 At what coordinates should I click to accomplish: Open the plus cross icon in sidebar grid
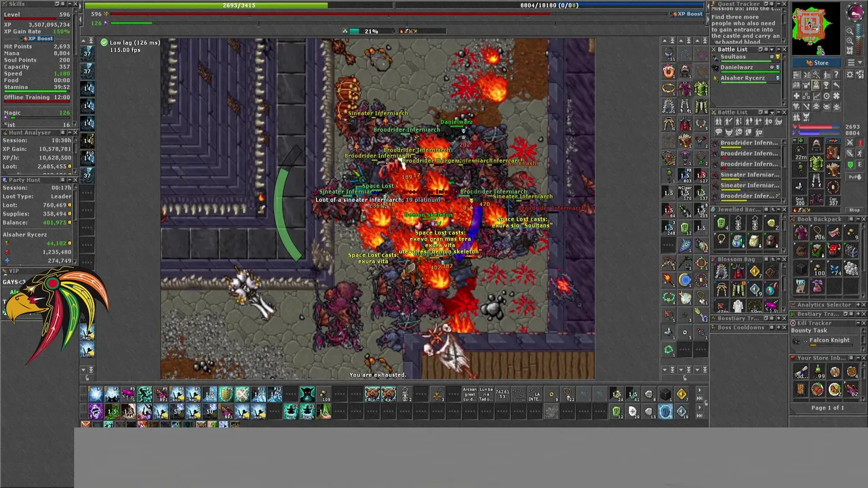click(797, 96)
